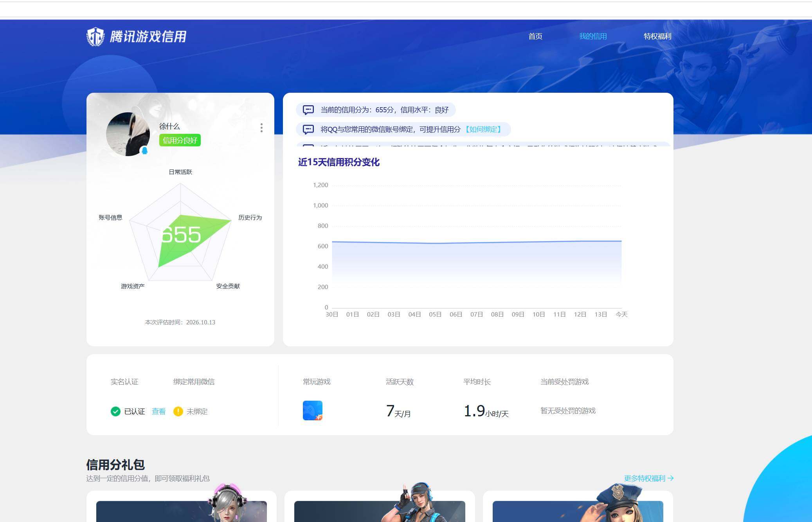Open the 【如何绑定】 link
Viewport: 812px width, 522px height.
click(483, 130)
